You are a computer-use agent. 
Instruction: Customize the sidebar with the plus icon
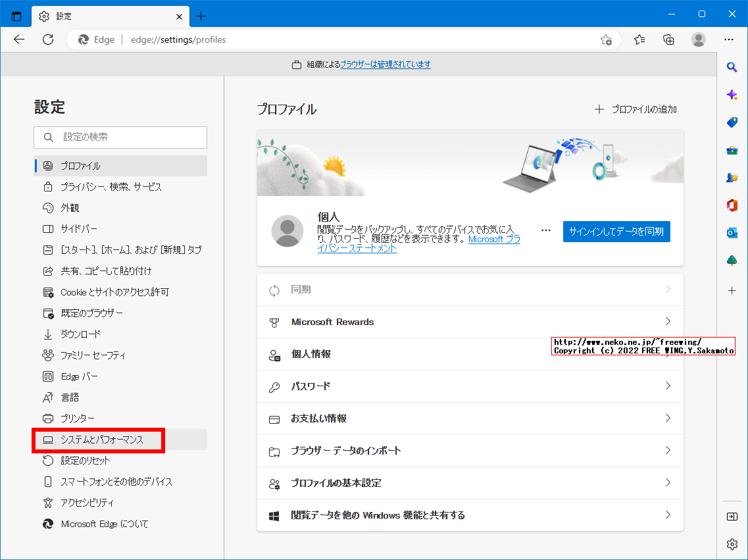pos(732,290)
